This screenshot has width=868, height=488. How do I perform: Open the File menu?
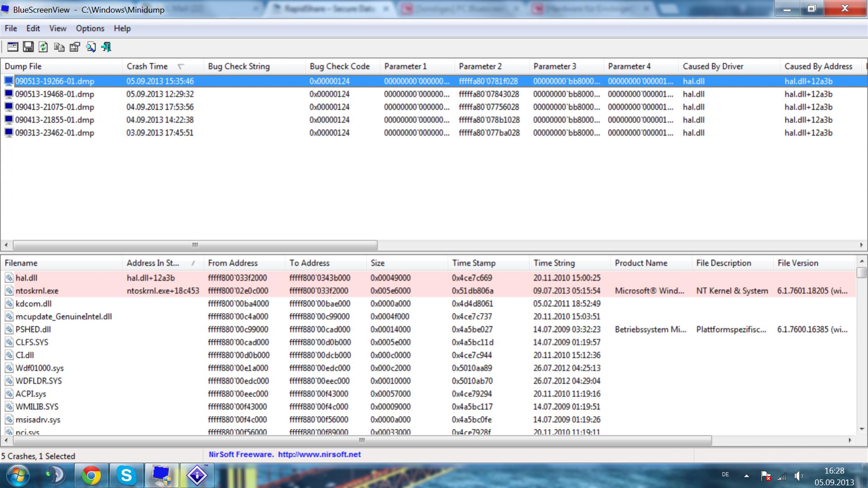point(11,28)
